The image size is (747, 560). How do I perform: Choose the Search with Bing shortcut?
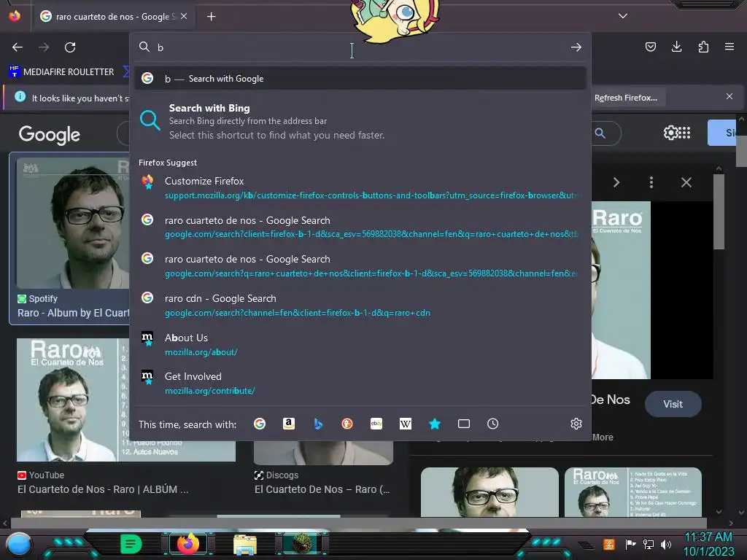[x=360, y=122]
